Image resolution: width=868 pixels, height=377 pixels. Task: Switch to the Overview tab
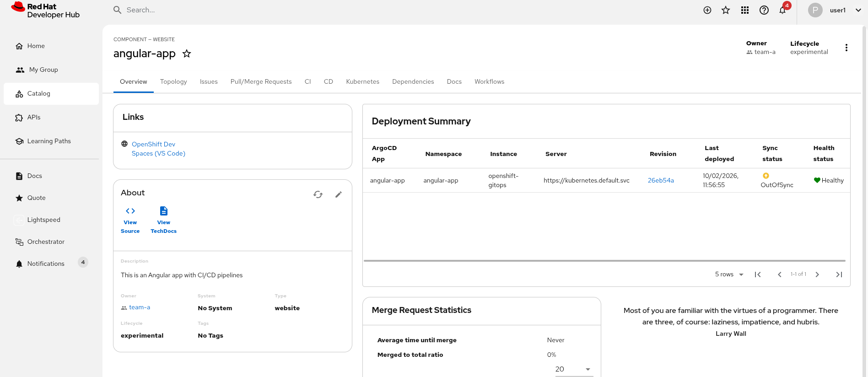tap(134, 81)
